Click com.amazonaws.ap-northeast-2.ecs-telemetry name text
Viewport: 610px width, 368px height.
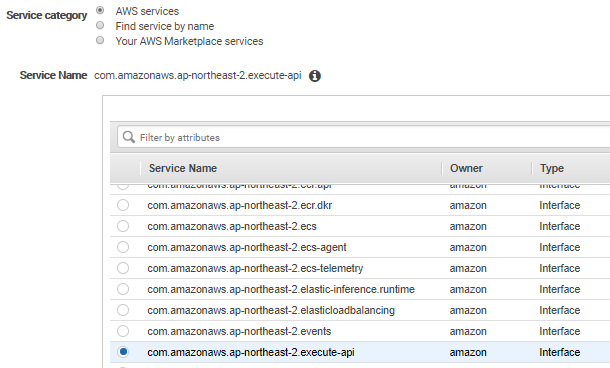pyautogui.click(x=255, y=268)
